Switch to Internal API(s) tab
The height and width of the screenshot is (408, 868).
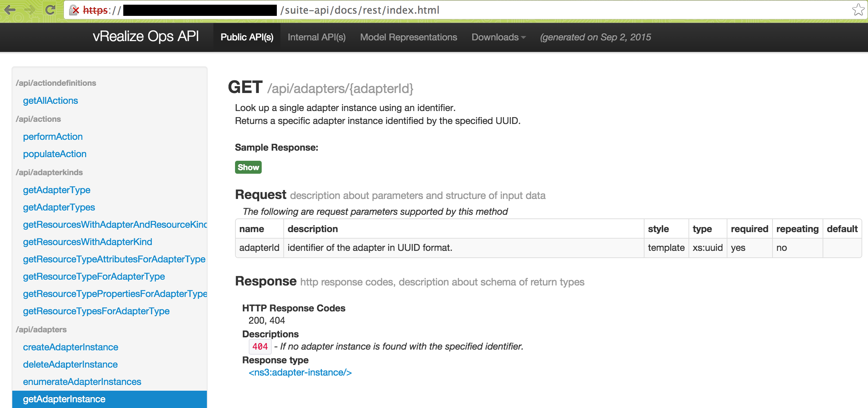316,37
